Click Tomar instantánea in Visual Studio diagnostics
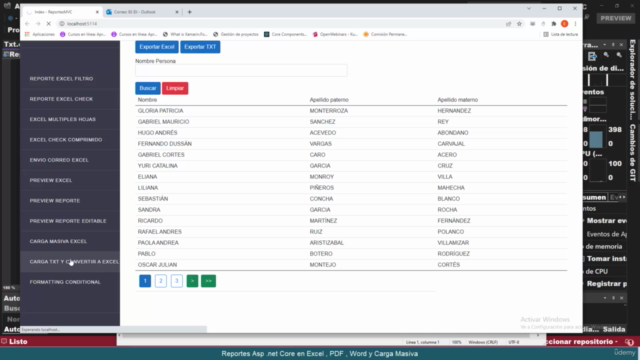 606,258
